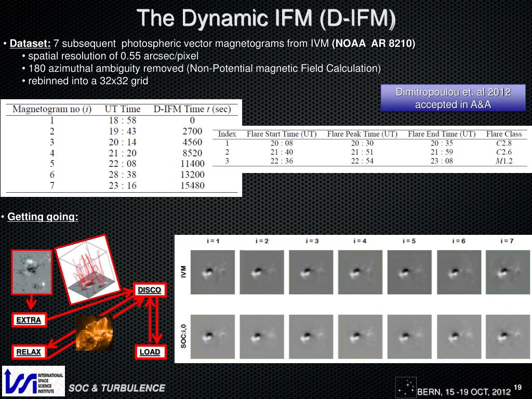Viewport: 532px width, 399px height.
Task: Click UT time 20 : 14
Action: 123,142
